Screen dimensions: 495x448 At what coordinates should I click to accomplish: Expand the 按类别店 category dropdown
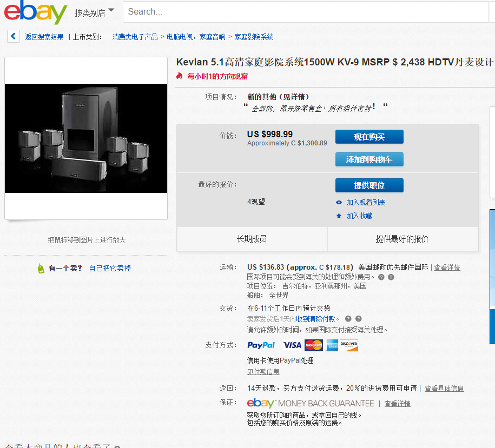pos(94,12)
